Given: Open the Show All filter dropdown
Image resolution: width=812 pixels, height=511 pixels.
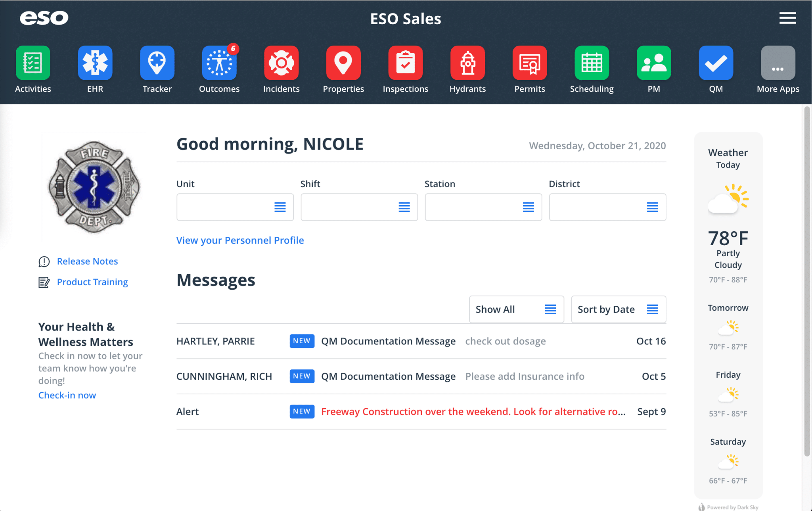Looking at the screenshot, I should (516, 309).
